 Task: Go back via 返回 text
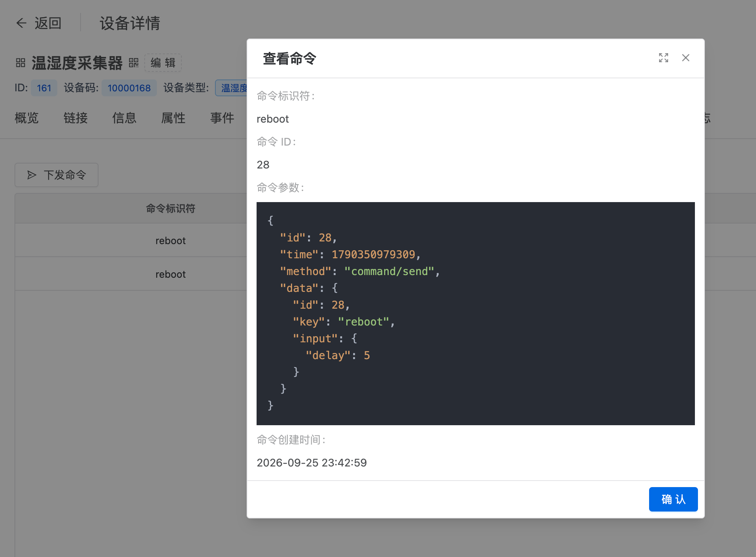coord(48,23)
